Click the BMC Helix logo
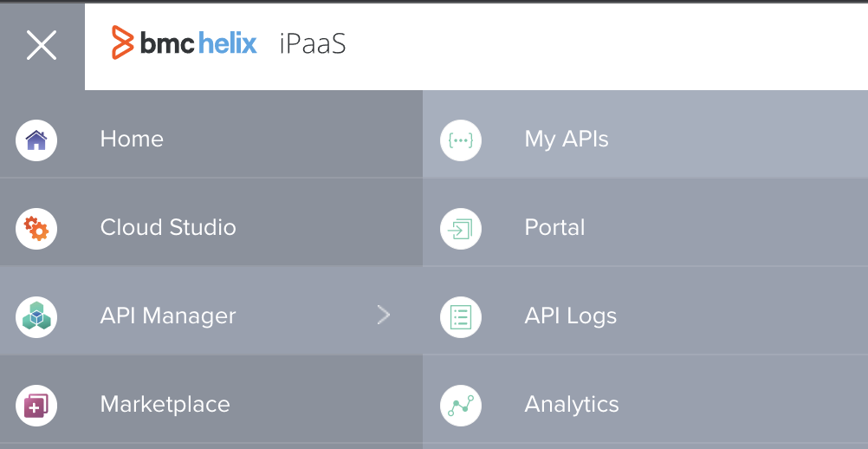The width and height of the screenshot is (868, 449). pyautogui.click(x=184, y=42)
